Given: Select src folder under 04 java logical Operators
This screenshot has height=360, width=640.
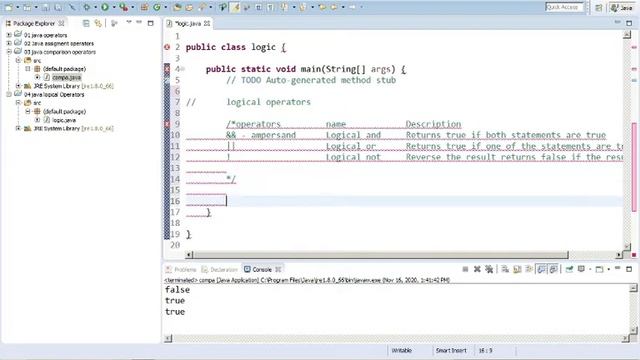Looking at the screenshot, I should click(x=37, y=103).
